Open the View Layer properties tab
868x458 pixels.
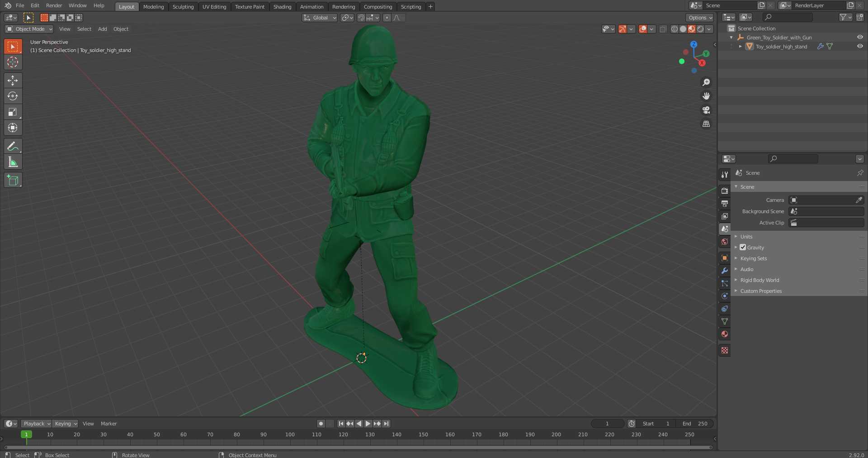pos(725,216)
